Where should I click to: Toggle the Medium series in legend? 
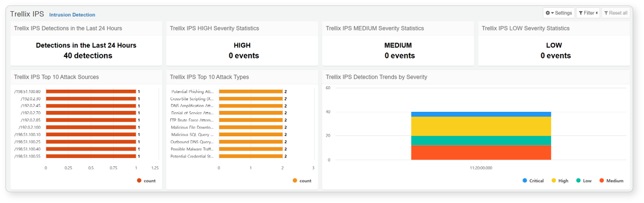coord(611,181)
